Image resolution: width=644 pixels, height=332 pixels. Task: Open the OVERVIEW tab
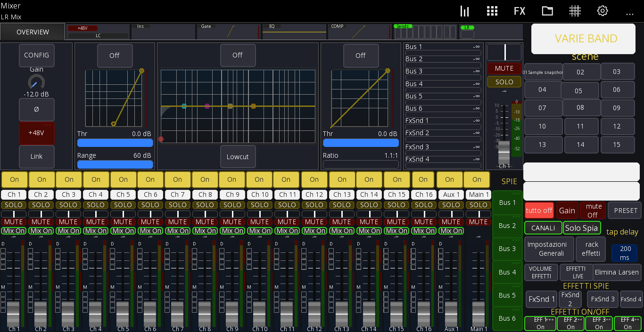pyautogui.click(x=33, y=32)
